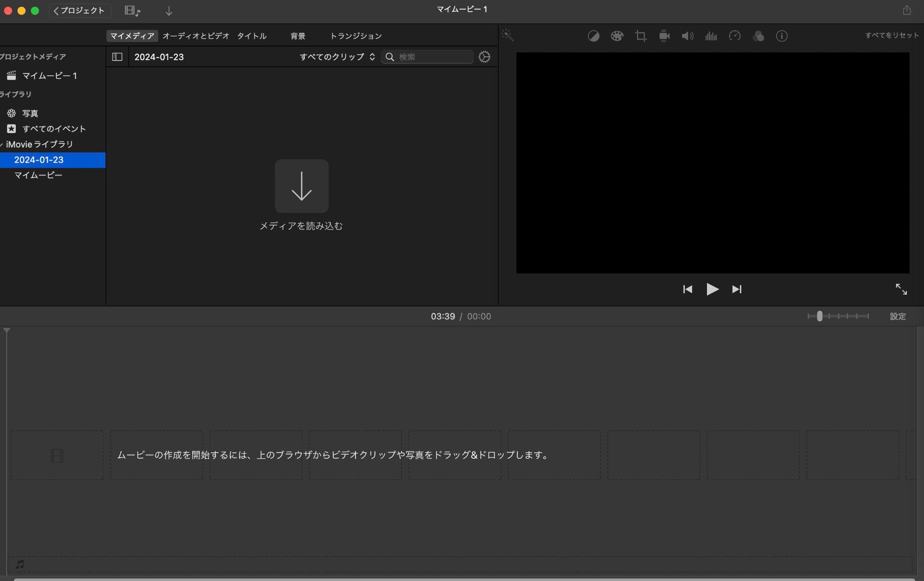Click the import media down-arrow in toolbar
Screen dimensions: 924x581
tap(169, 11)
